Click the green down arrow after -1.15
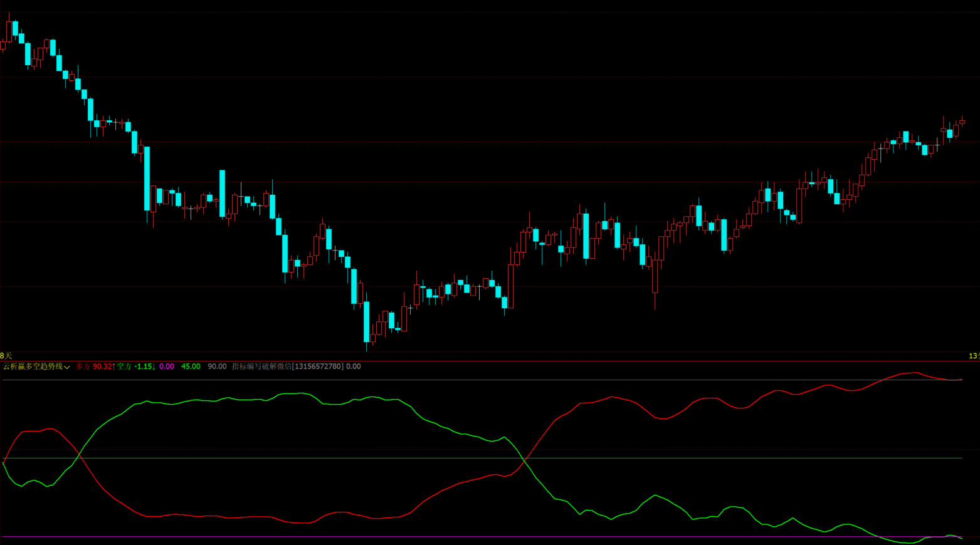This screenshot has width=980, height=545. click(x=154, y=366)
